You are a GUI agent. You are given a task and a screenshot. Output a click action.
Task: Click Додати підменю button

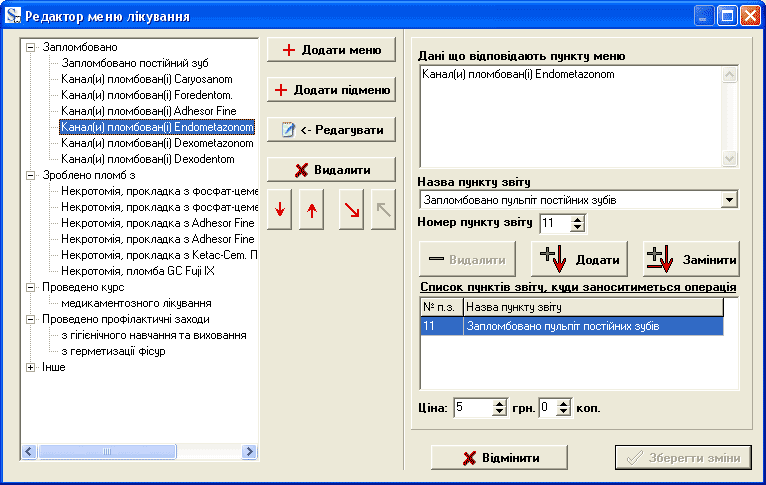coord(331,90)
